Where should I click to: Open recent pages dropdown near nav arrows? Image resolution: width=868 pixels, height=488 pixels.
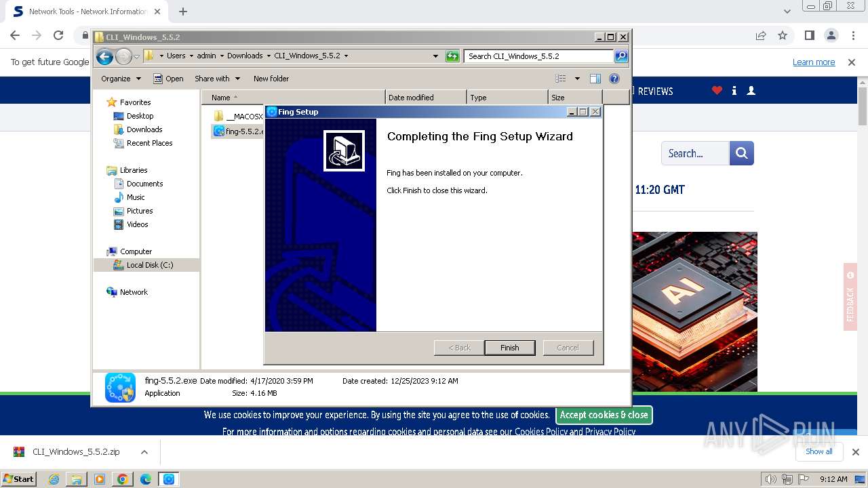pyautogui.click(x=136, y=56)
